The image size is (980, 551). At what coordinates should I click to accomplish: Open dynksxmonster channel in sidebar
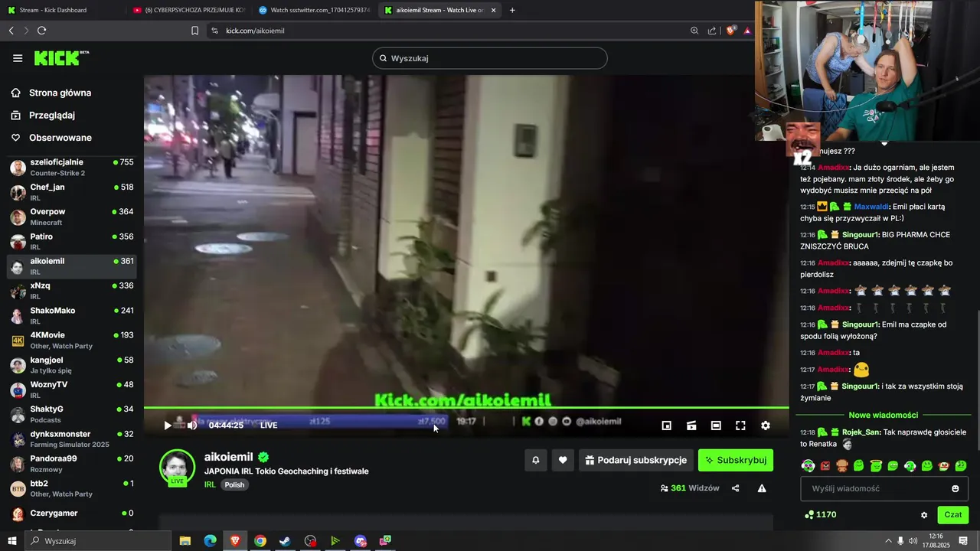point(72,439)
